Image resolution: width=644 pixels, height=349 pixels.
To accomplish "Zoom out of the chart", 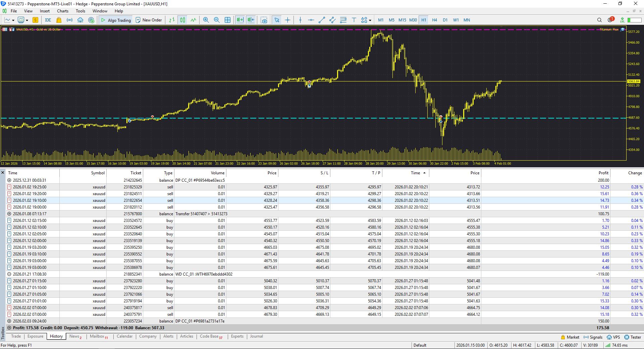I will 217,20.
